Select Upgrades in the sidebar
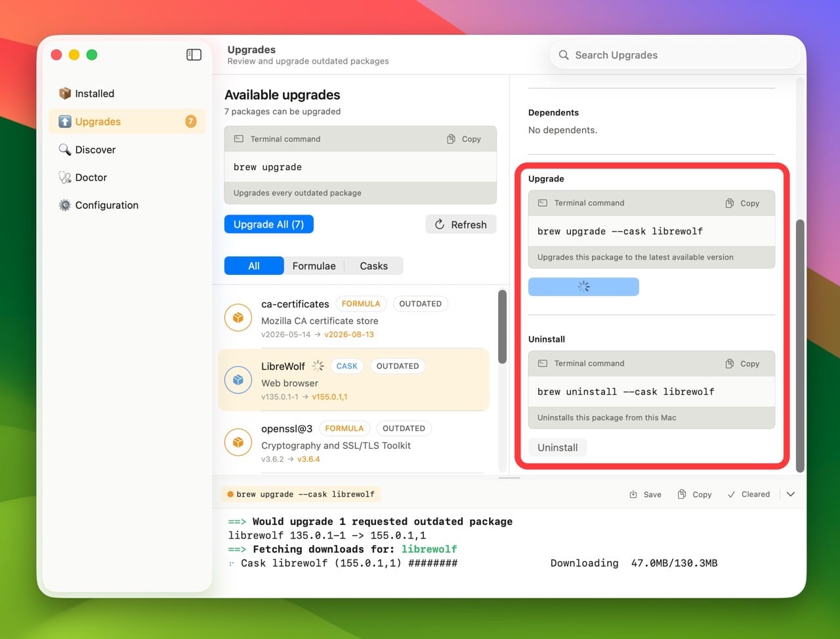The image size is (840, 639). (127, 121)
